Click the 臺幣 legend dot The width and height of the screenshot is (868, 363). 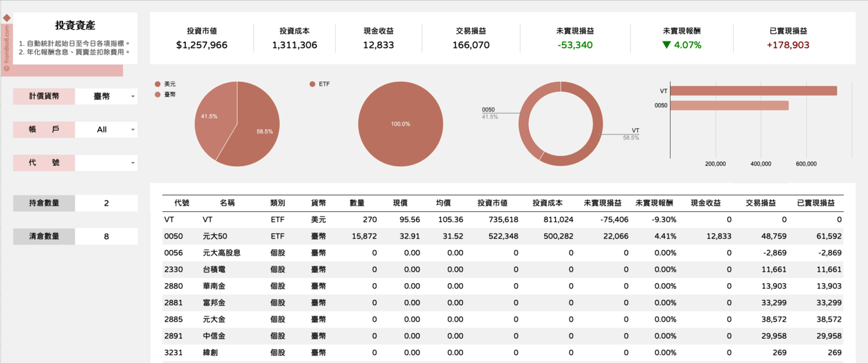(158, 94)
